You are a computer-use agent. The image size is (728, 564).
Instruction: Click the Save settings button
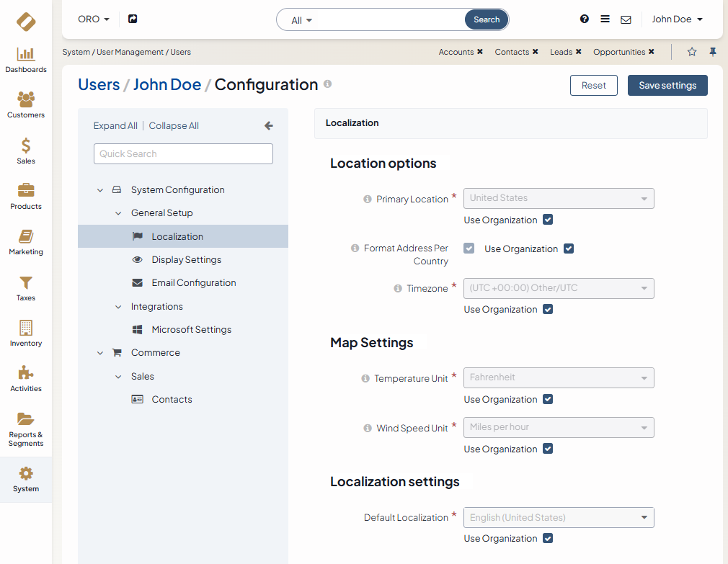(667, 85)
